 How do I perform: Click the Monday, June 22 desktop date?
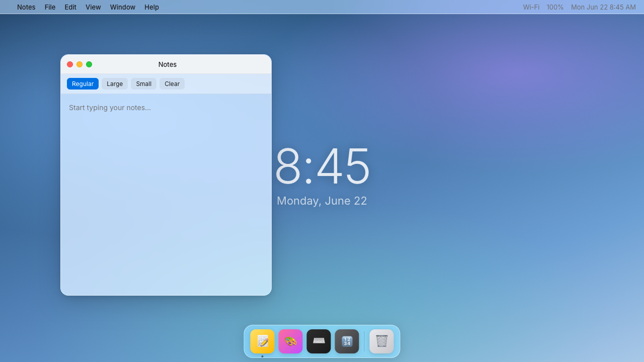(x=322, y=201)
